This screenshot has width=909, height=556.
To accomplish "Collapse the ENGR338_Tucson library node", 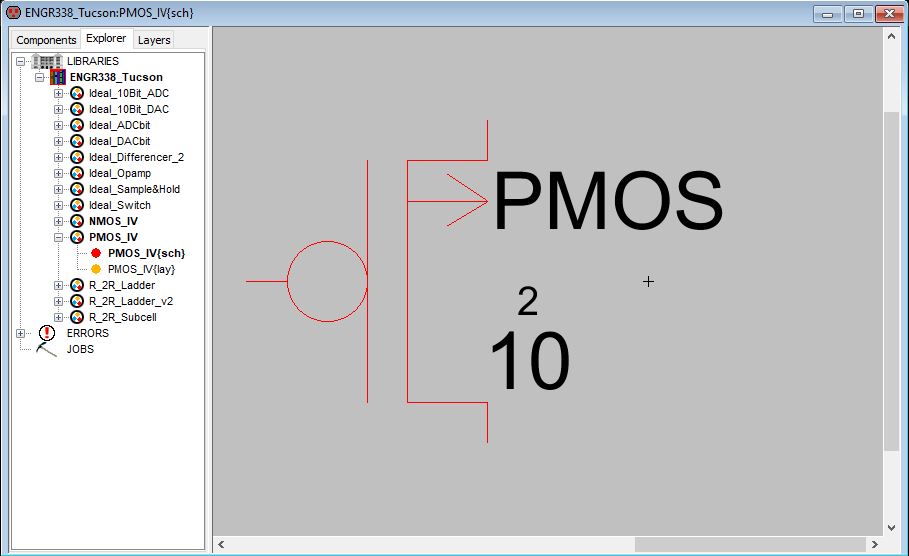I will 38,77.
